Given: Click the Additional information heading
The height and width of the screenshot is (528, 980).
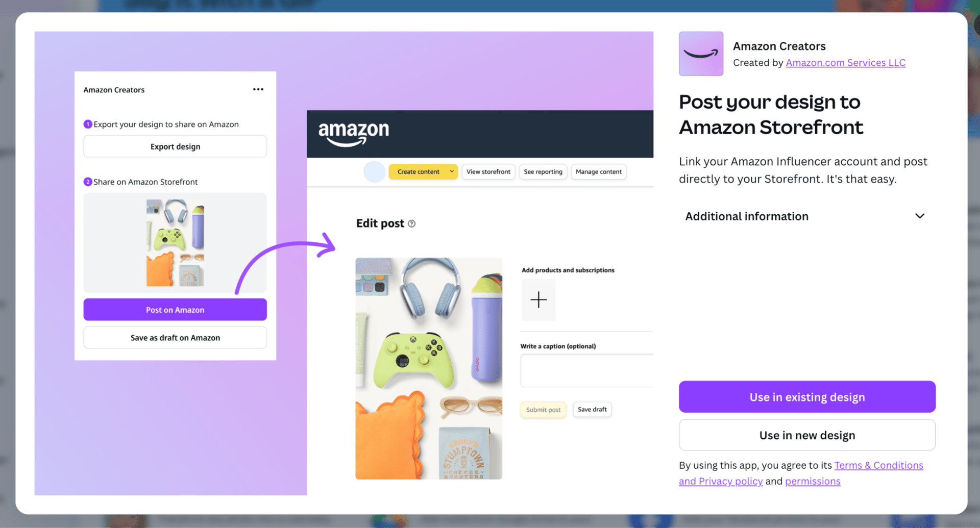Looking at the screenshot, I should [747, 216].
